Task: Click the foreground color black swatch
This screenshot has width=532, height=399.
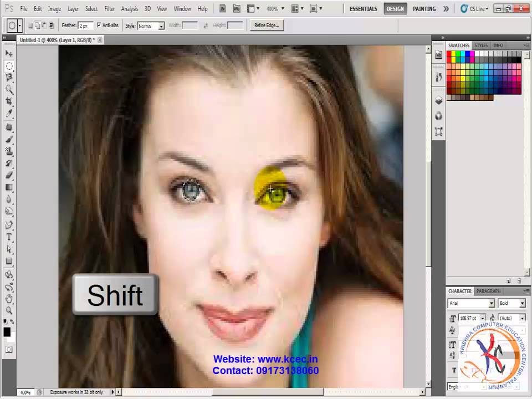Action: tap(7, 332)
